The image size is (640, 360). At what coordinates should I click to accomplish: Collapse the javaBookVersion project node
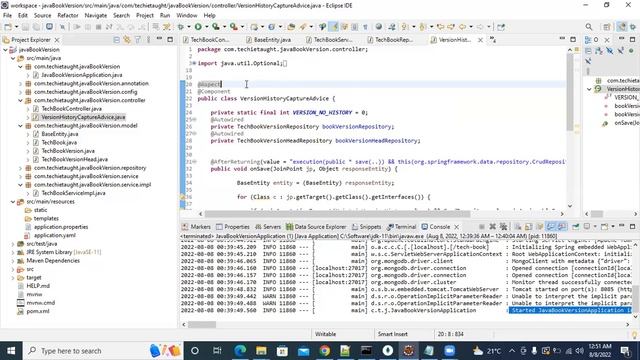pyautogui.click(x=5, y=50)
